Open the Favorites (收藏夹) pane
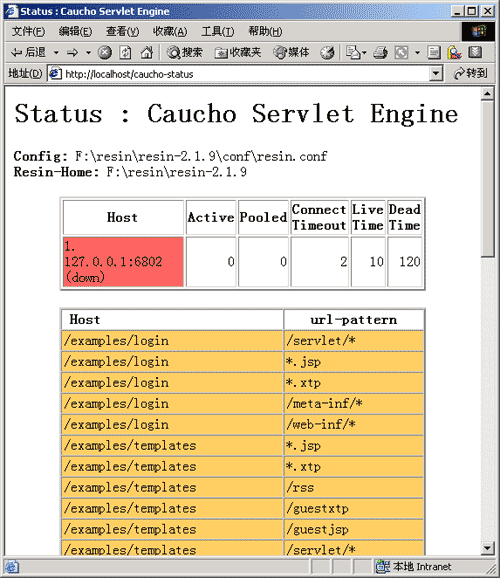The width and height of the screenshot is (500, 578). 237,53
